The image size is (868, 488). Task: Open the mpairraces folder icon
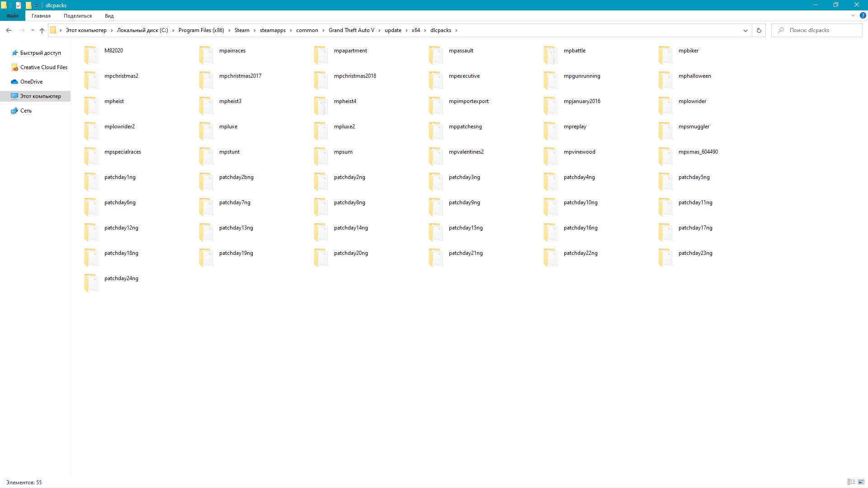point(206,55)
